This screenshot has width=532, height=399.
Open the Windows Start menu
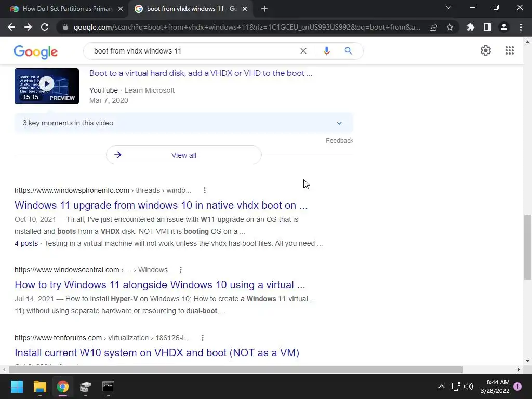(17, 387)
